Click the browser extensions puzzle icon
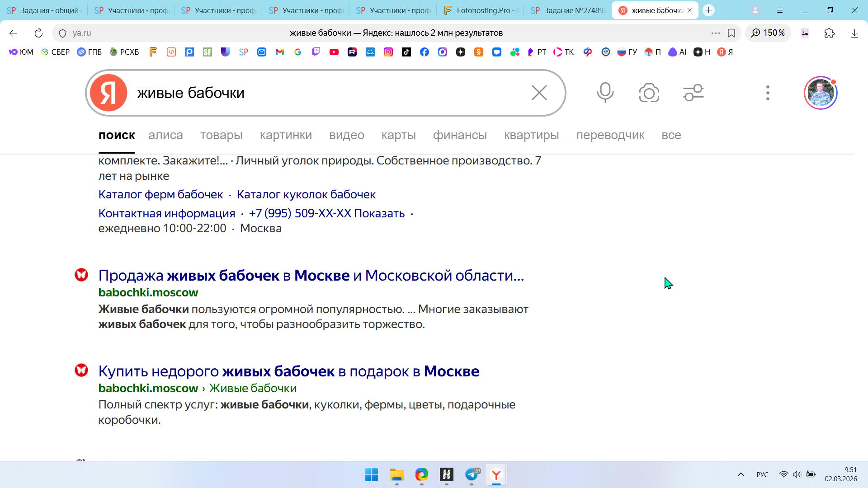The height and width of the screenshot is (488, 868). click(829, 33)
